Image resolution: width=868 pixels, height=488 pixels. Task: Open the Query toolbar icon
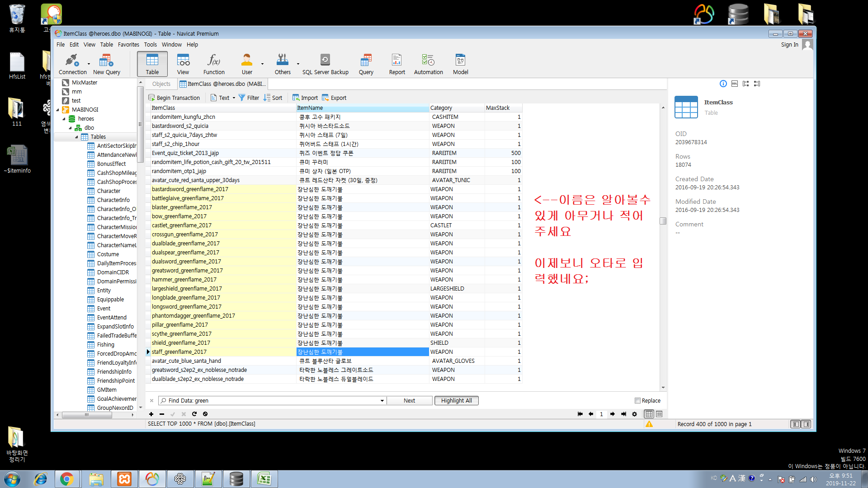coord(366,64)
